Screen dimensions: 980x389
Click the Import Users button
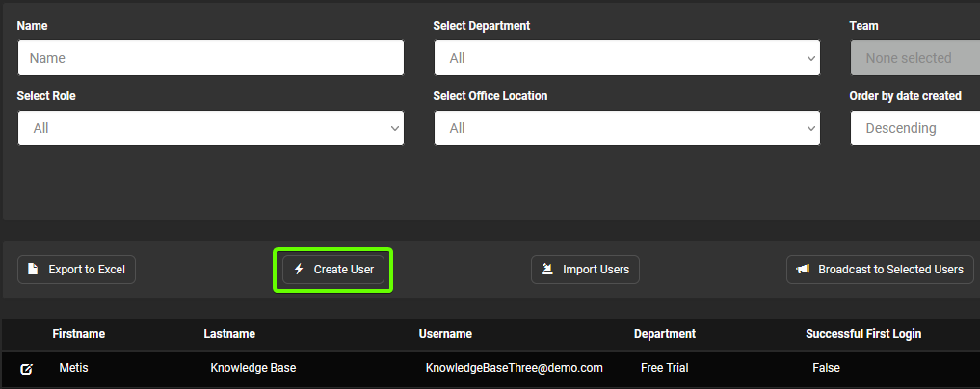point(585,270)
